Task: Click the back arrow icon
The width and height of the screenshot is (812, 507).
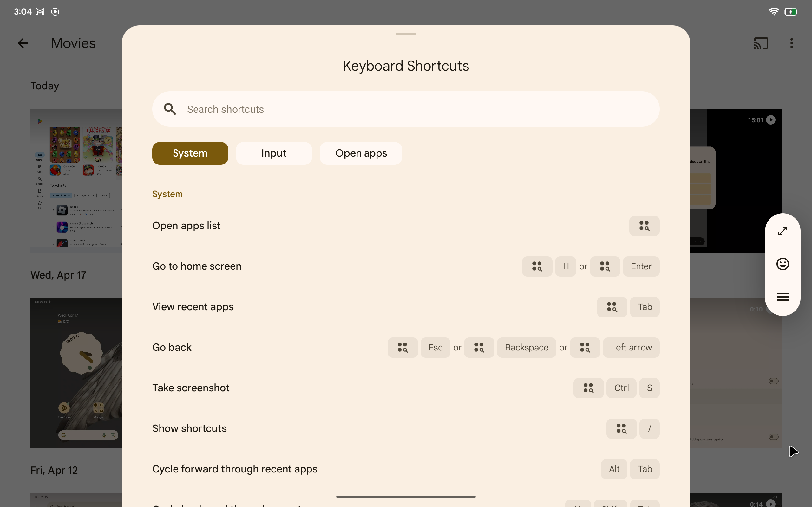Action: pos(22,42)
